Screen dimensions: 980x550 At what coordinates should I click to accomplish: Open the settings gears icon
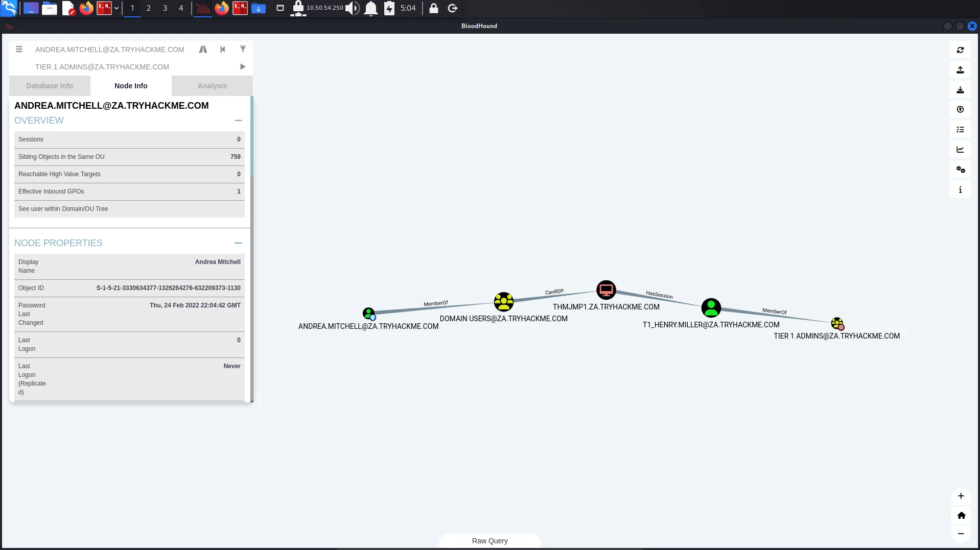(x=960, y=170)
